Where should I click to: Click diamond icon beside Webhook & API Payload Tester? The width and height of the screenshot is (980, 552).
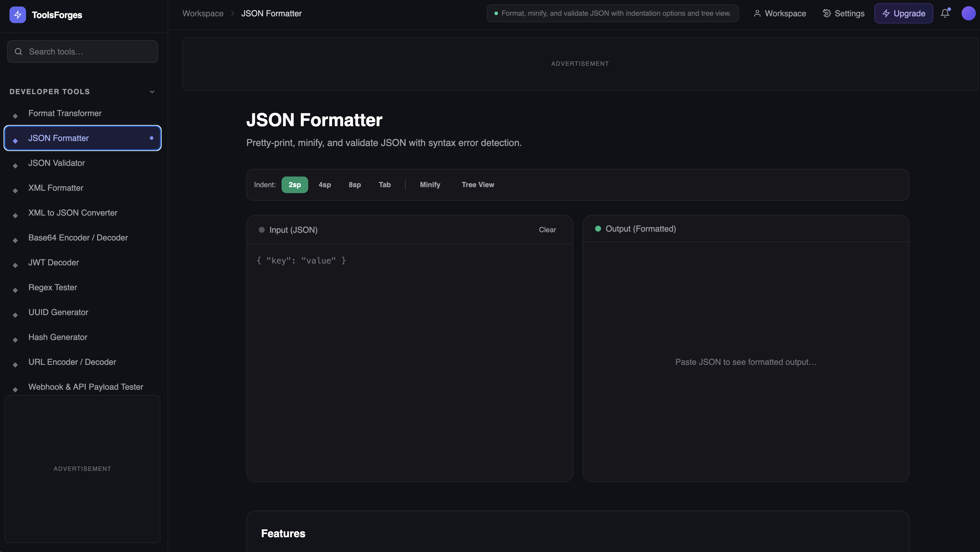(15, 389)
